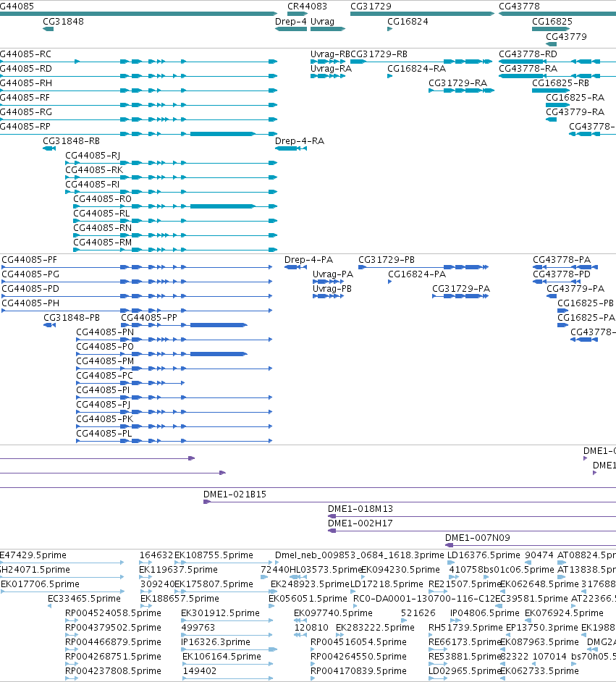The height and width of the screenshot is (682, 616).
Task: Open the EK108755.5prime EST label
Action: (x=214, y=555)
